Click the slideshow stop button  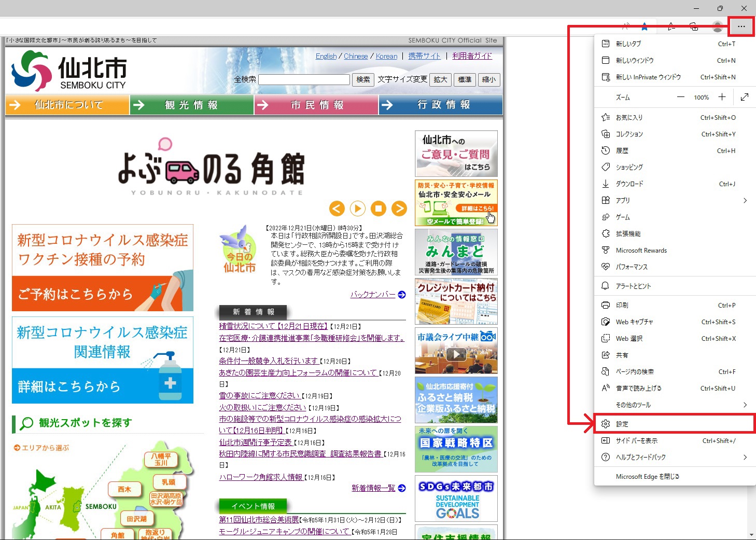tap(379, 209)
